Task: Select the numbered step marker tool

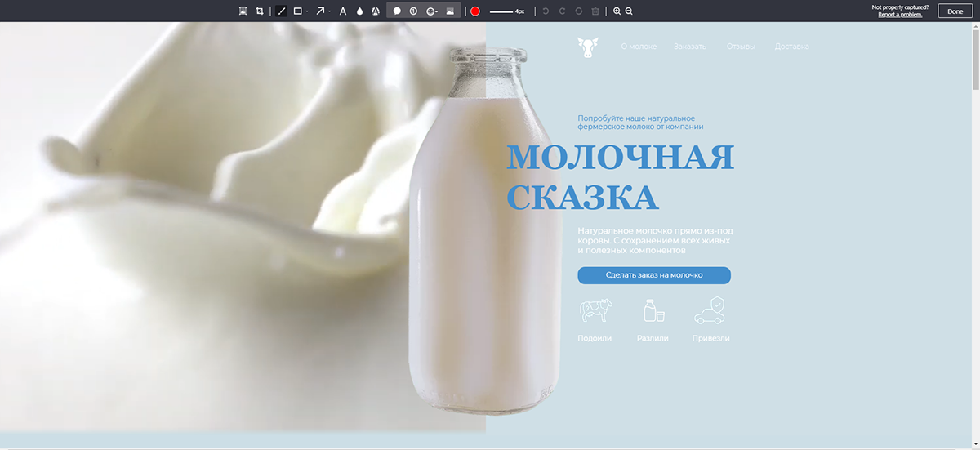Action: point(413,11)
